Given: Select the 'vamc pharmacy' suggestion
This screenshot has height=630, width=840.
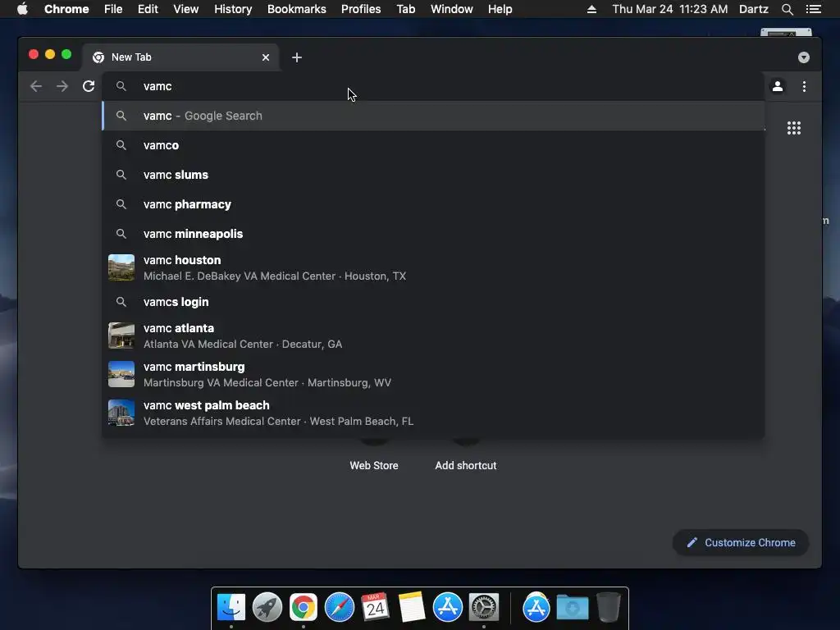Looking at the screenshot, I should [x=433, y=204].
